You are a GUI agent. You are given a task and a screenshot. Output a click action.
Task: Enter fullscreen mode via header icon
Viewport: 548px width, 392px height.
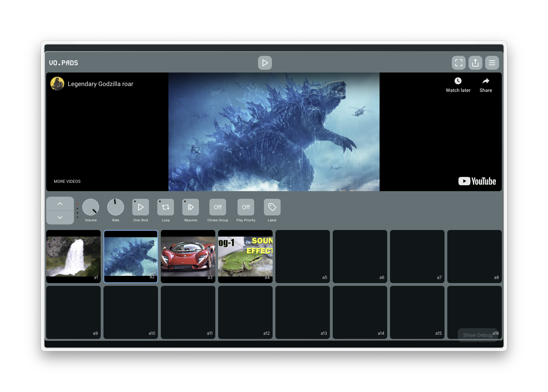click(458, 63)
